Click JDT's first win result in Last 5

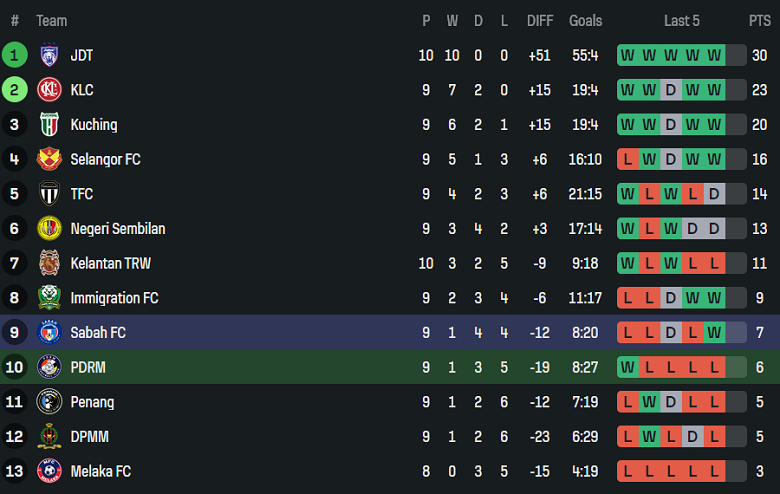[628, 56]
